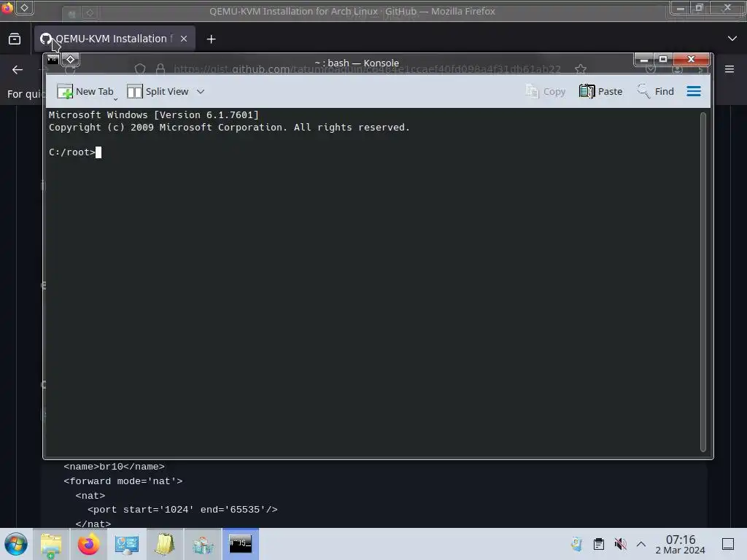The image size is (747, 560).
Task: Switch to Firefox from taskbar
Action: pos(88,544)
